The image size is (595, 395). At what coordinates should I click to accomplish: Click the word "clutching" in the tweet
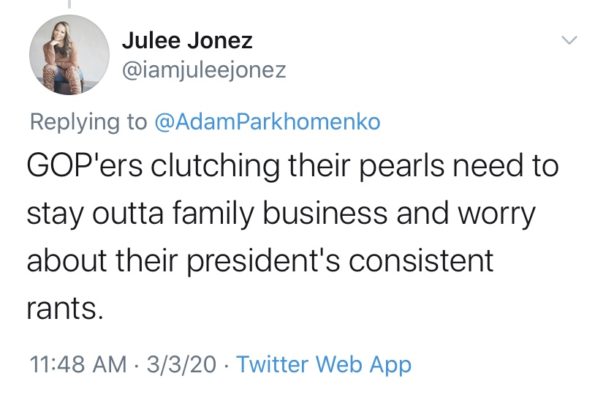216,166
